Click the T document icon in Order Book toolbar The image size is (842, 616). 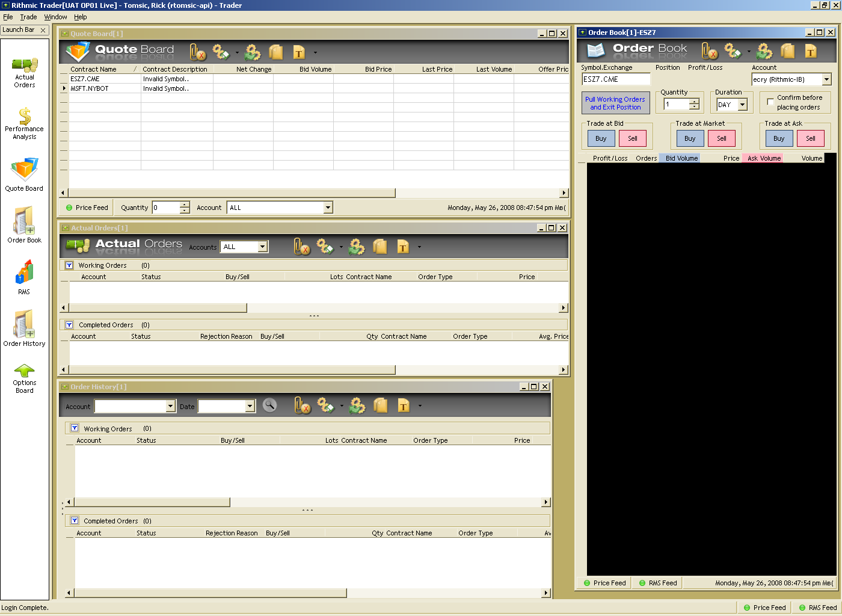pyautogui.click(x=811, y=51)
